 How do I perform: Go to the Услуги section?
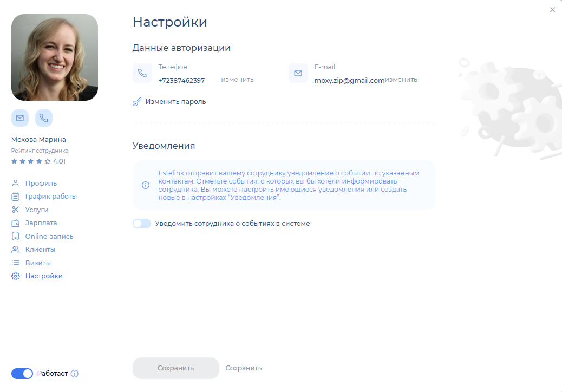click(37, 210)
